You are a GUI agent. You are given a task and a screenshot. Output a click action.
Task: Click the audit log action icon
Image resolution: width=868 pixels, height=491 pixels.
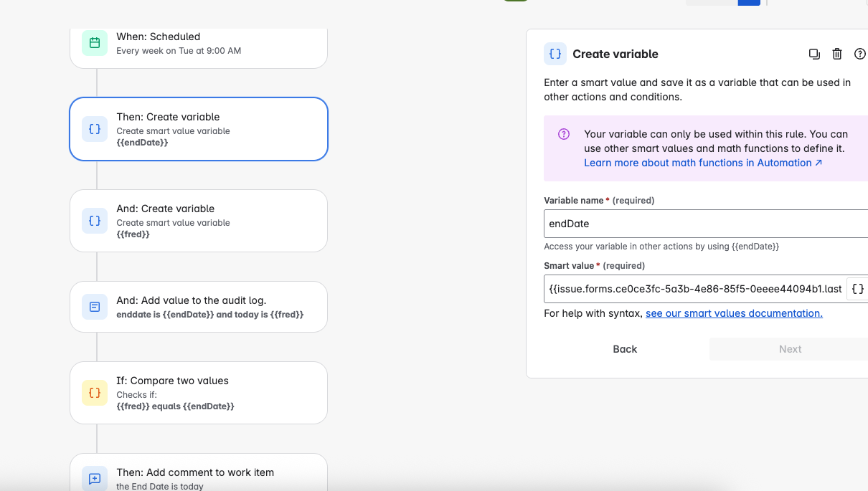tap(95, 307)
